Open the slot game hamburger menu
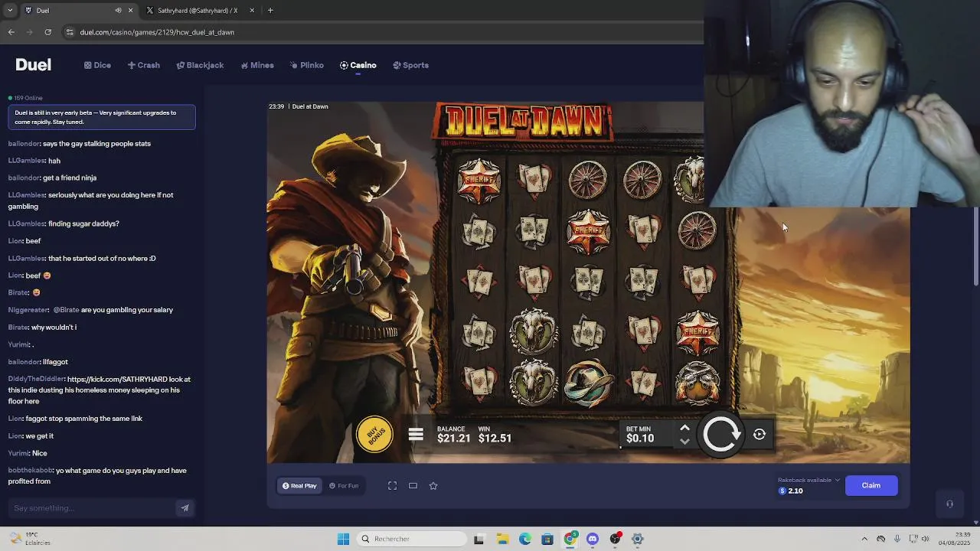The width and height of the screenshot is (980, 551). pos(416,435)
